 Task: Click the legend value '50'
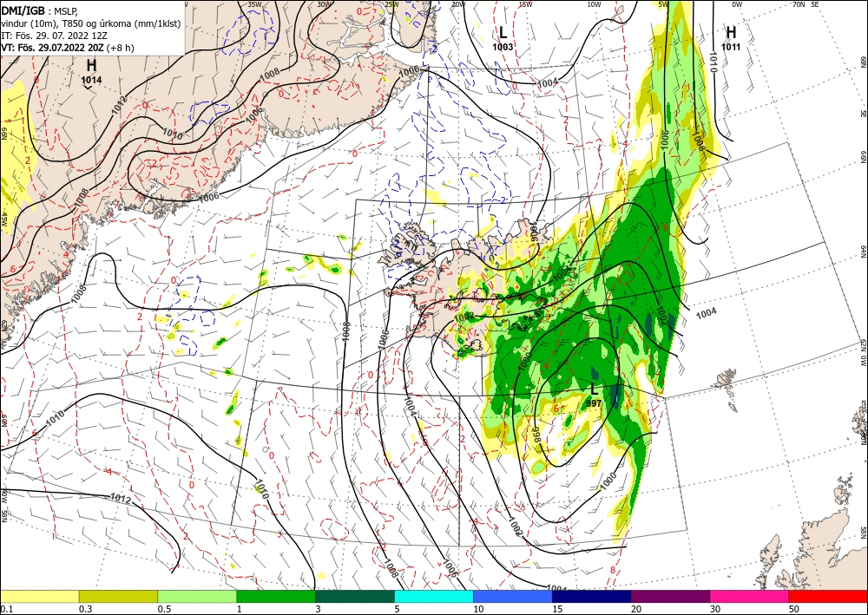[794, 609]
